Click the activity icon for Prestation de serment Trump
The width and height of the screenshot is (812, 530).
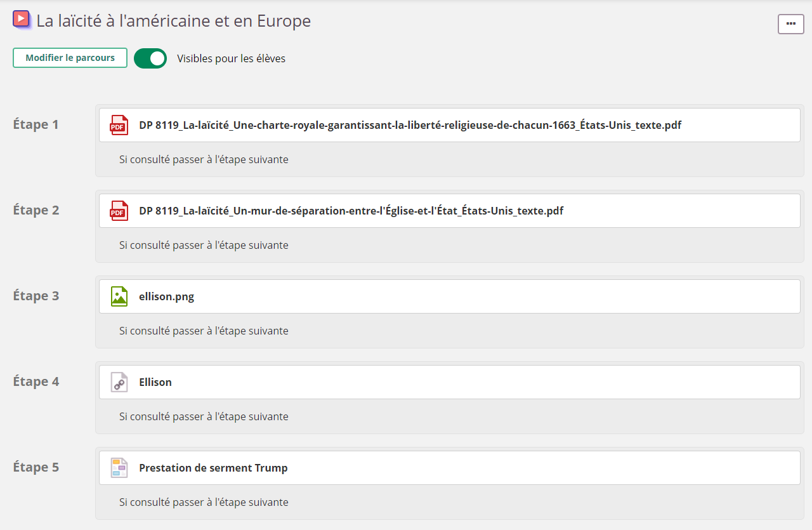pyautogui.click(x=119, y=468)
